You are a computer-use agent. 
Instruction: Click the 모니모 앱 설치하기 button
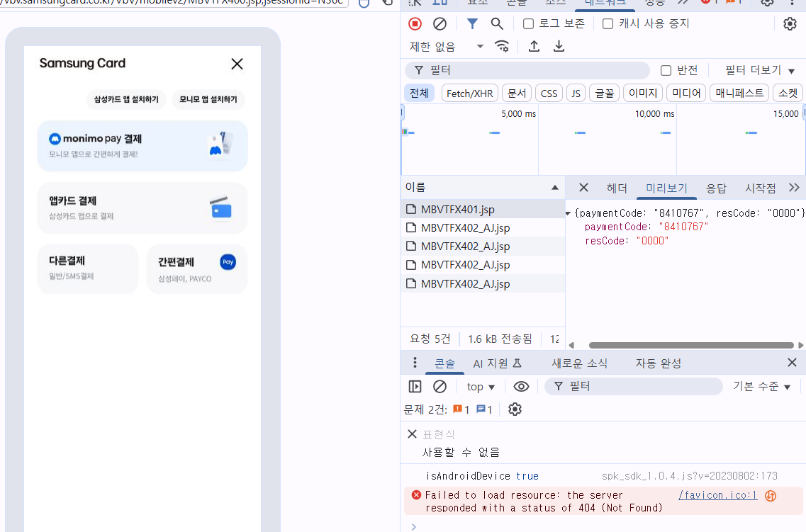(208, 99)
